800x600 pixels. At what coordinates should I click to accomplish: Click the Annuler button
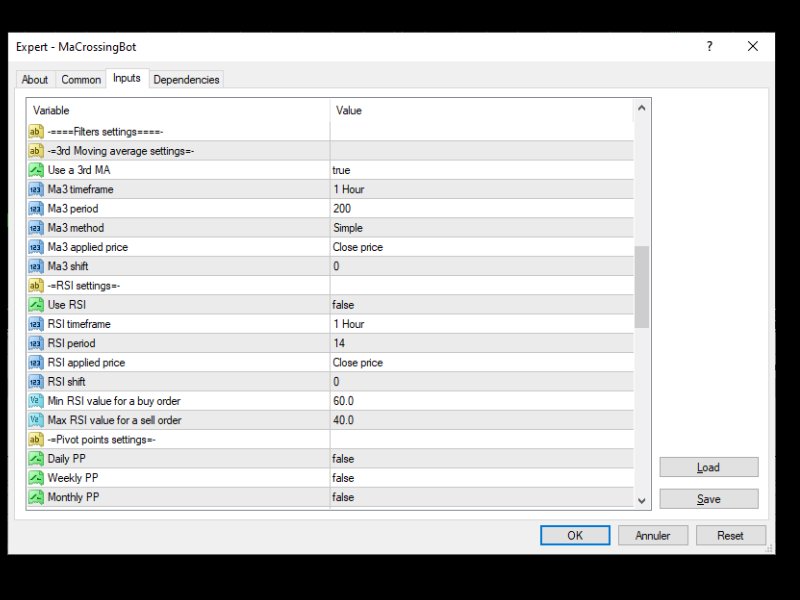(x=653, y=535)
